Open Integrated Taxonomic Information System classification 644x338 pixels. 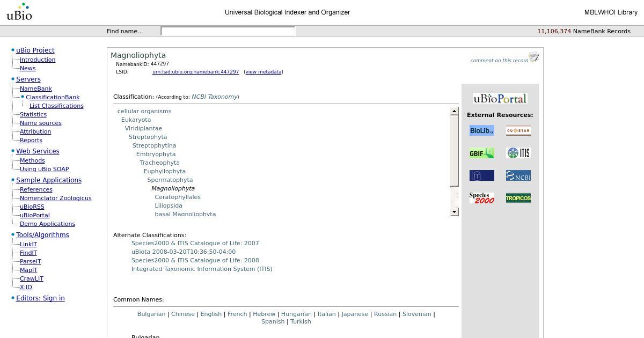click(202, 269)
